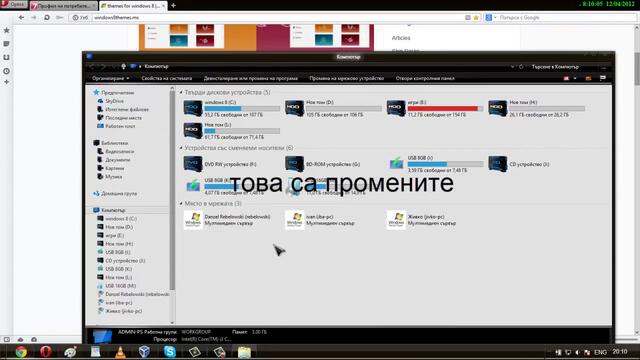
Task: Open VirtualBox from the taskbar
Action: click(144, 352)
